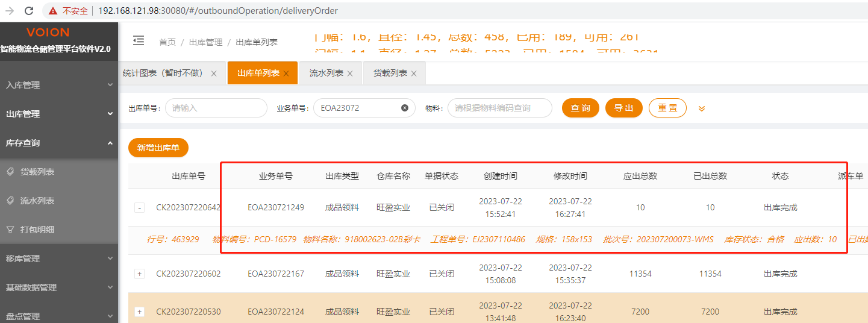Open 货载列表 in the sidebar
This screenshot has height=323, width=868.
coord(59,172)
